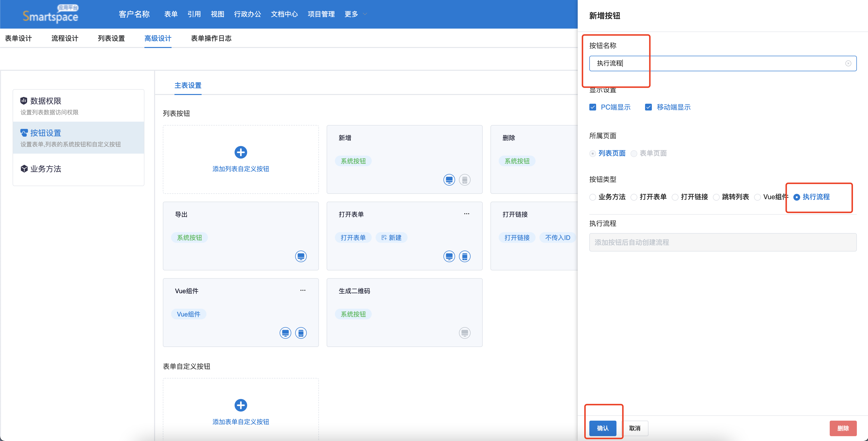The width and height of the screenshot is (868, 441).
Task: Click the plus icon for 添加表单自定义按钮
Action: click(241, 405)
